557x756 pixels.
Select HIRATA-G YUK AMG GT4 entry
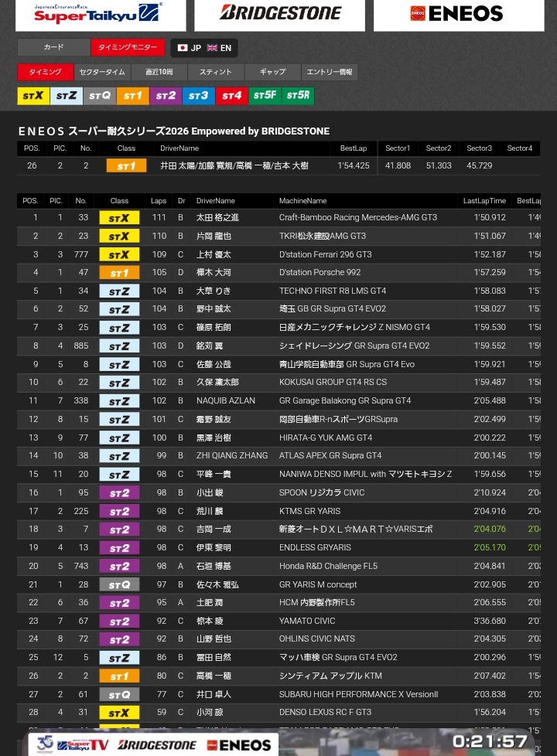coord(326,438)
